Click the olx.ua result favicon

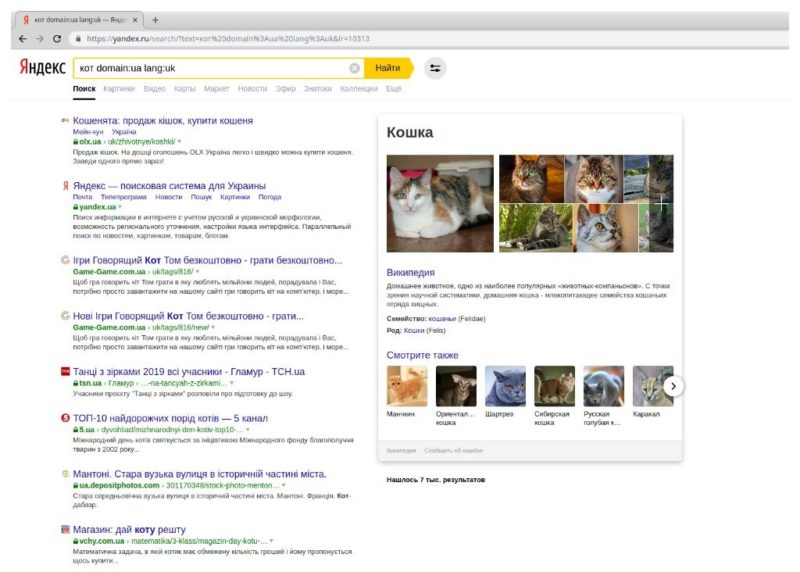point(65,120)
